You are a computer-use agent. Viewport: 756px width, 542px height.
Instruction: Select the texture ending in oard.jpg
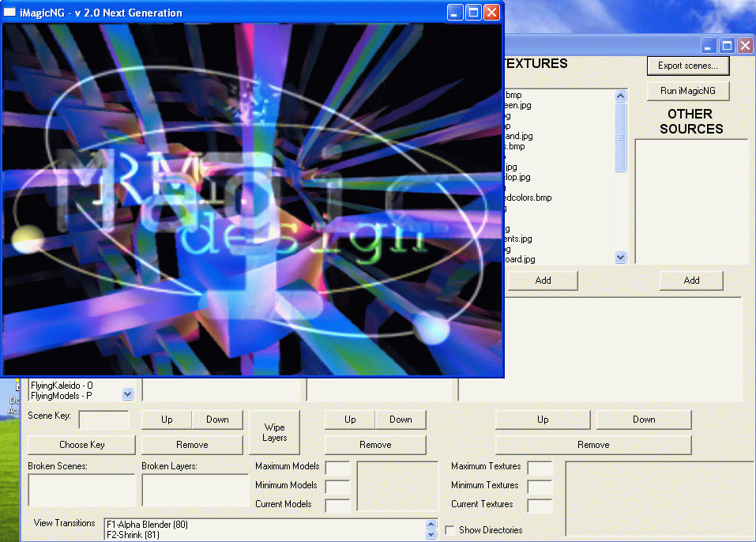(520, 259)
